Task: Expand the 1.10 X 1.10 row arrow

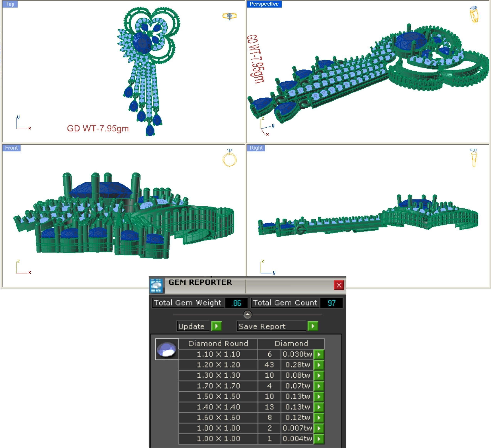Action: 319,354
